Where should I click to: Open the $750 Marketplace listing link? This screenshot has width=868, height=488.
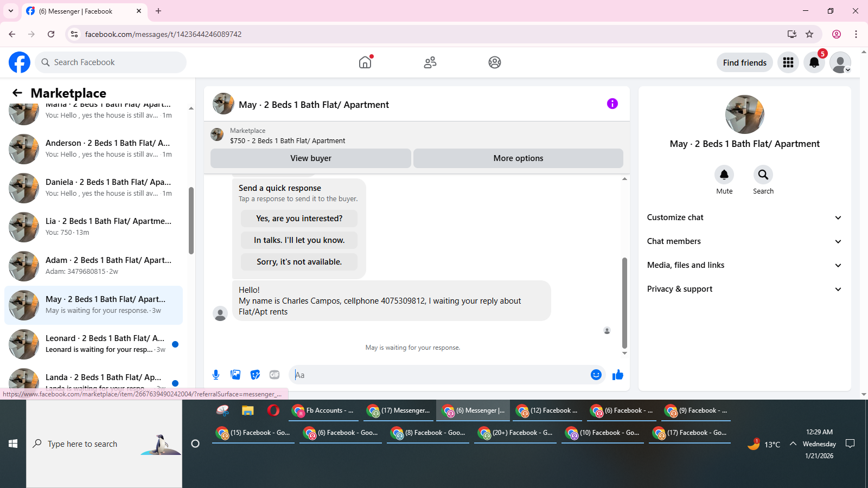[x=288, y=140]
